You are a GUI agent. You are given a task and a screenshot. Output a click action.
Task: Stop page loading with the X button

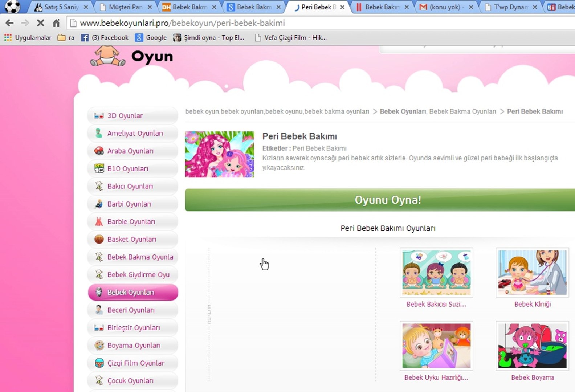point(41,23)
